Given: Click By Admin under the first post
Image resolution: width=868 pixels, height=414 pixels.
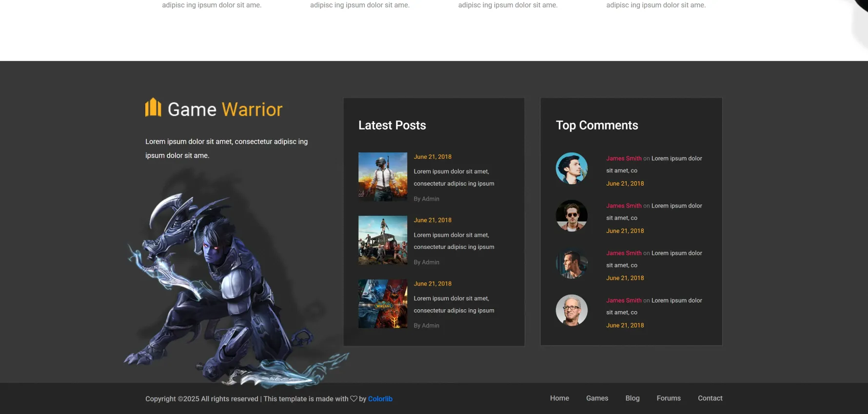Looking at the screenshot, I should 427,199.
